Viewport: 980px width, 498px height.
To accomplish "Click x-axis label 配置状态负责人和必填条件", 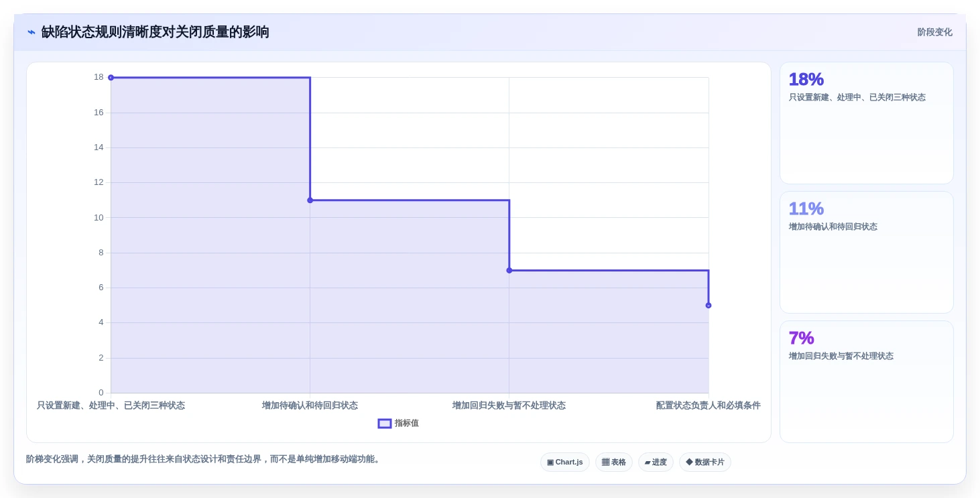I will tap(709, 406).
